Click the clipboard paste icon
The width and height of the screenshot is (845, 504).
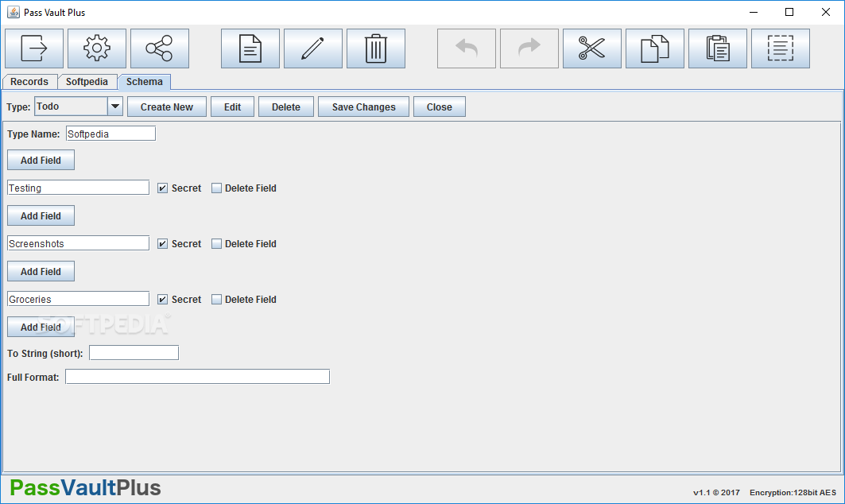pyautogui.click(x=717, y=48)
